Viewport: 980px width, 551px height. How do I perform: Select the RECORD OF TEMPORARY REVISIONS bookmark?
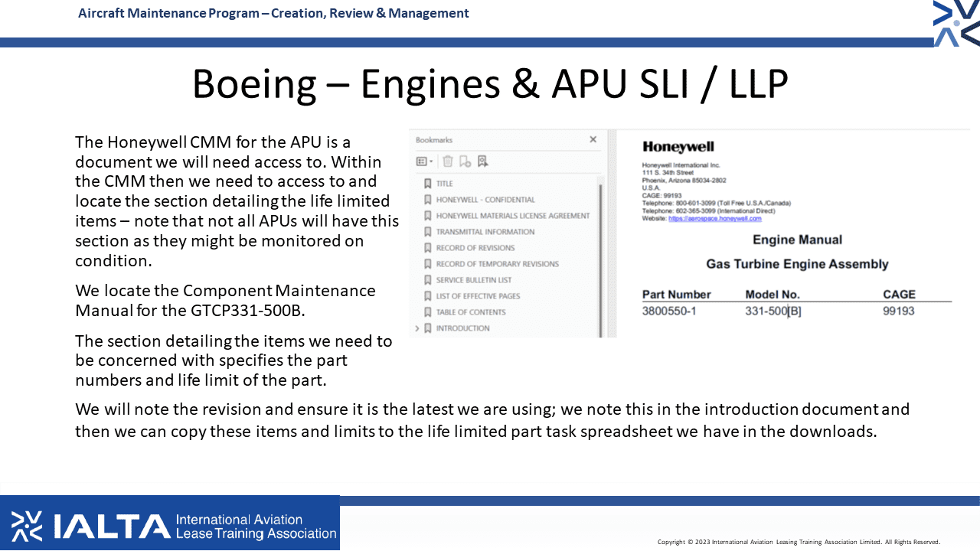(x=498, y=264)
